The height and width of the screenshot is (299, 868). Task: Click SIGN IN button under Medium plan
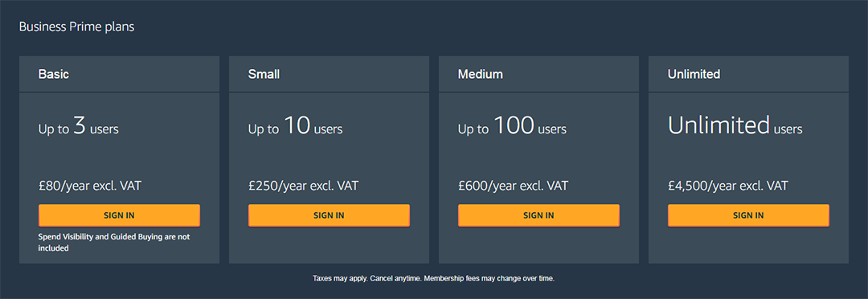click(538, 215)
